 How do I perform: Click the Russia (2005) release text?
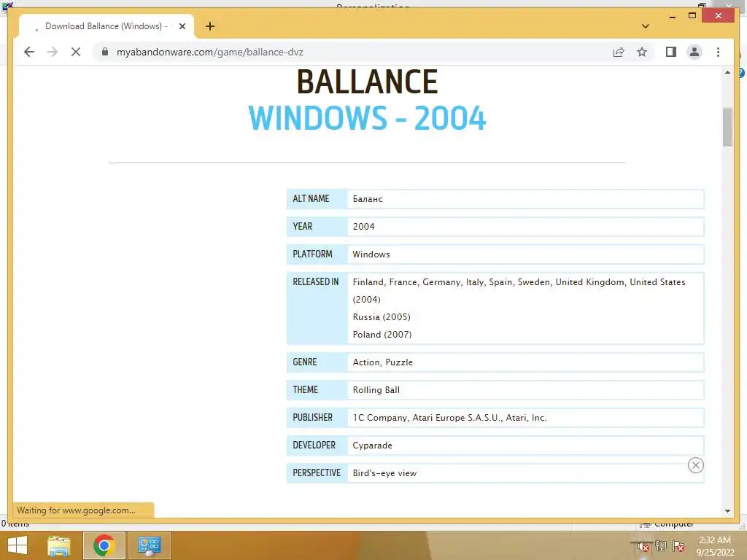[382, 317]
